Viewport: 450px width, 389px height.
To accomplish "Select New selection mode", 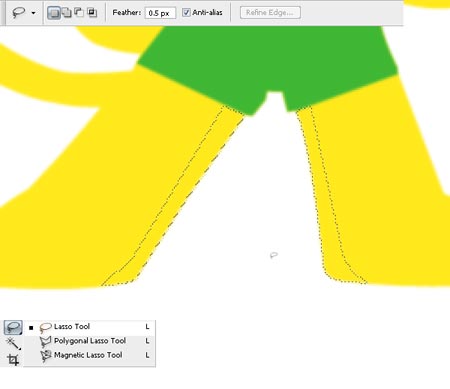I will (x=54, y=13).
